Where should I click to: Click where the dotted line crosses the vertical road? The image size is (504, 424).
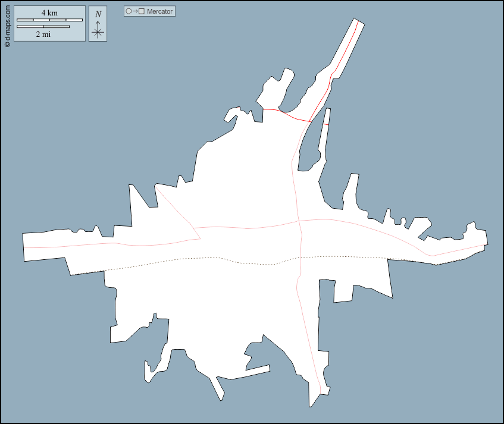(300, 258)
